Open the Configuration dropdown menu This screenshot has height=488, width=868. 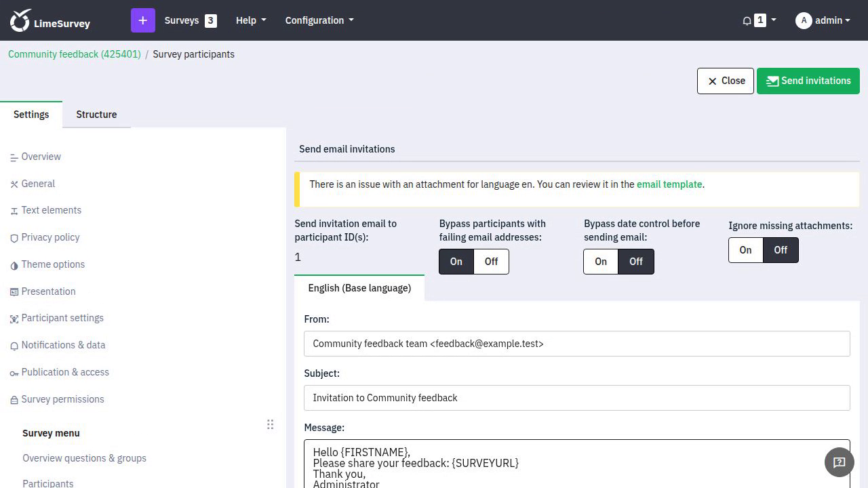pyautogui.click(x=319, y=20)
